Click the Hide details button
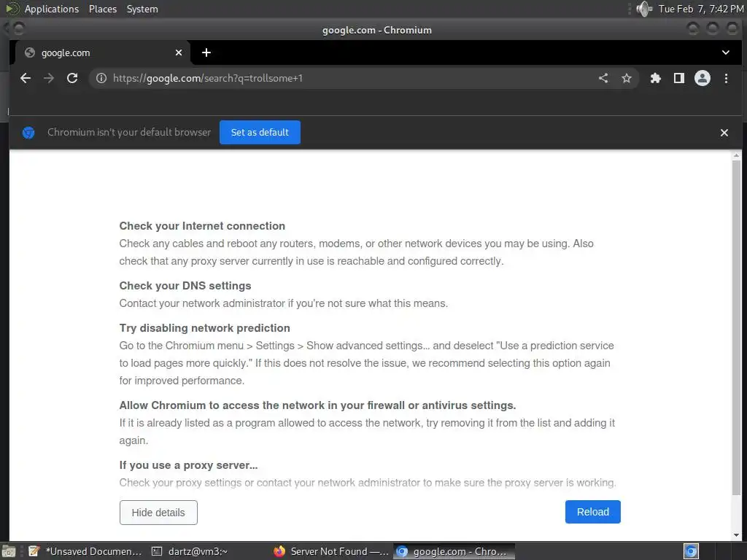This screenshot has width=747, height=560. [158, 513]
